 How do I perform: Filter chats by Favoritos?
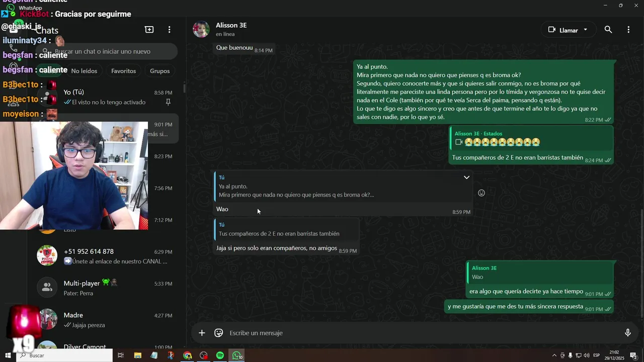(123, 71)
